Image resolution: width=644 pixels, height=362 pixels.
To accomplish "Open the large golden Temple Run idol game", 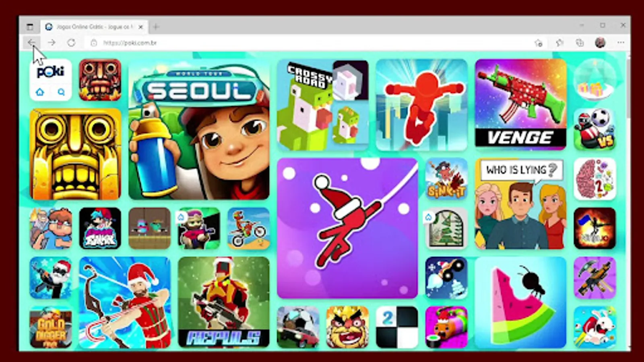I will pos(75,154).
